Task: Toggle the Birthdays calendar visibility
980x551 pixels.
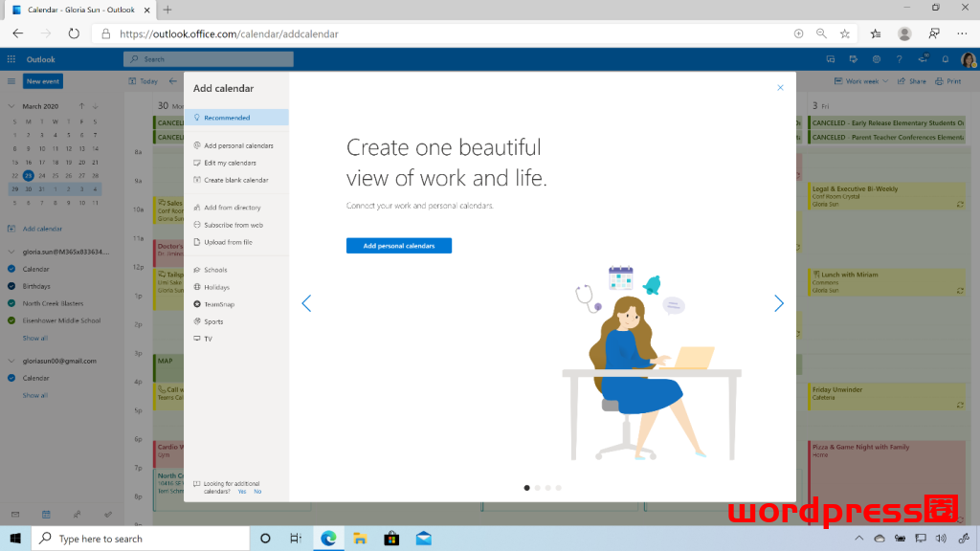Action: point(11,286)
